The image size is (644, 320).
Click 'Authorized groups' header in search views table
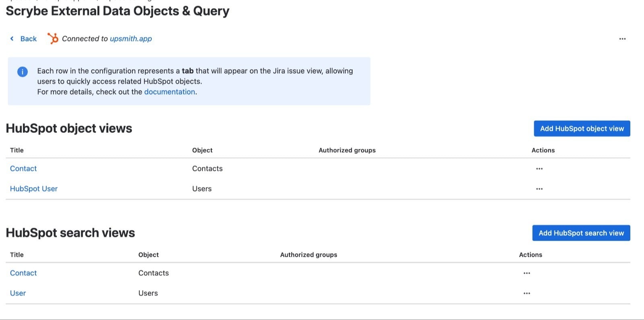tap(309, 255)
